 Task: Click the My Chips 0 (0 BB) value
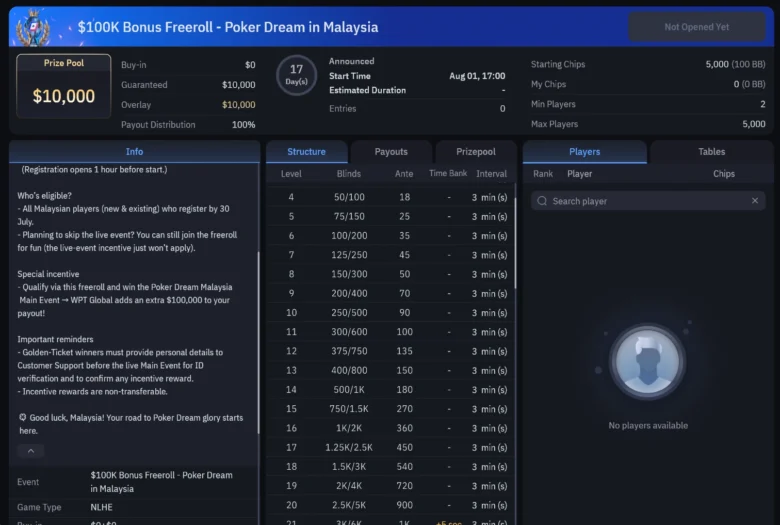click(750, 84)
